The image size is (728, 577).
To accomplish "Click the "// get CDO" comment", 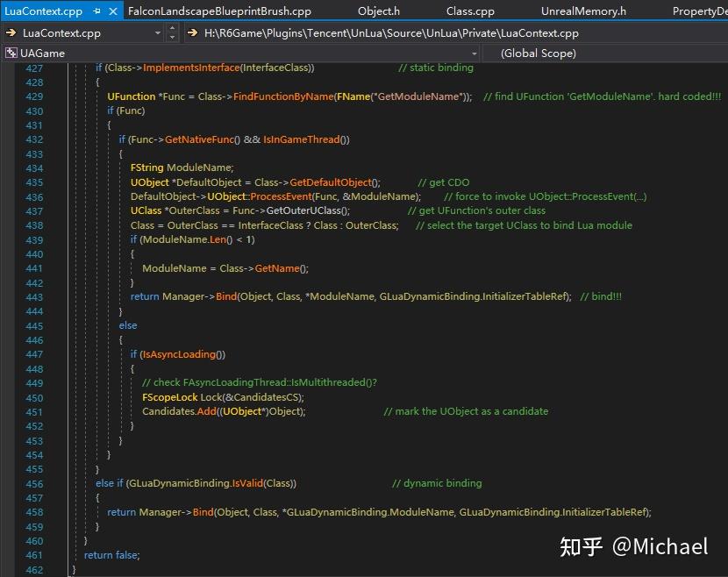I will click(x=444, y=182).
